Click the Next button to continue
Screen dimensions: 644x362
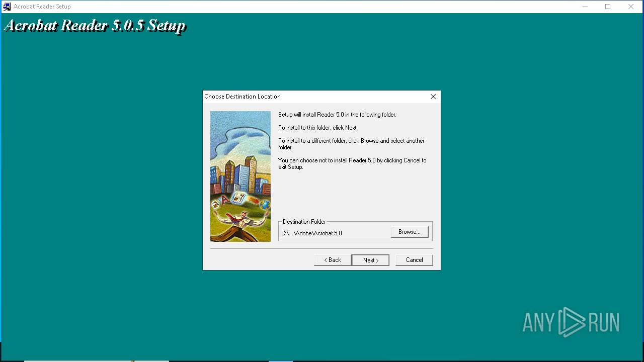point(370,260)
